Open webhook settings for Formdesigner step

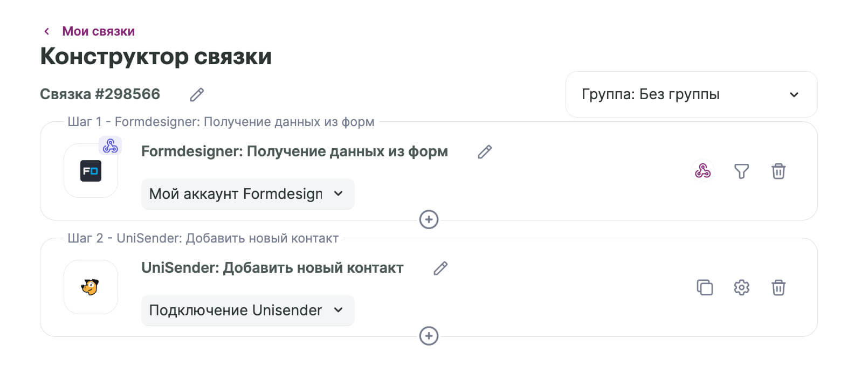702,171
